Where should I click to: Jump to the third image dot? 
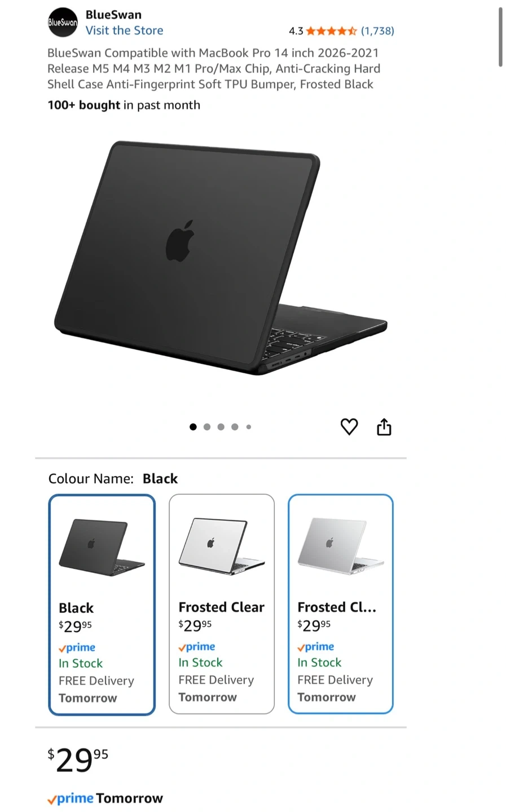click(221, 427)
